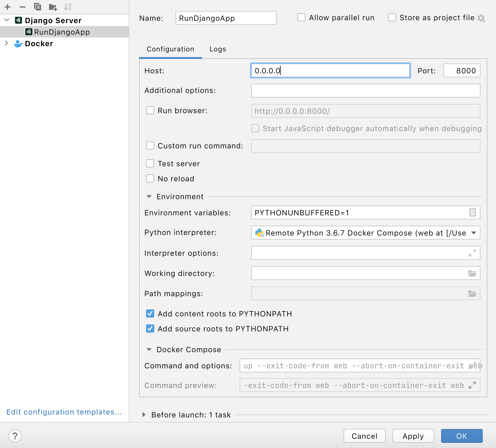Remove the selected run configuration
Screen dimensions: 496x448
point(23,7)
